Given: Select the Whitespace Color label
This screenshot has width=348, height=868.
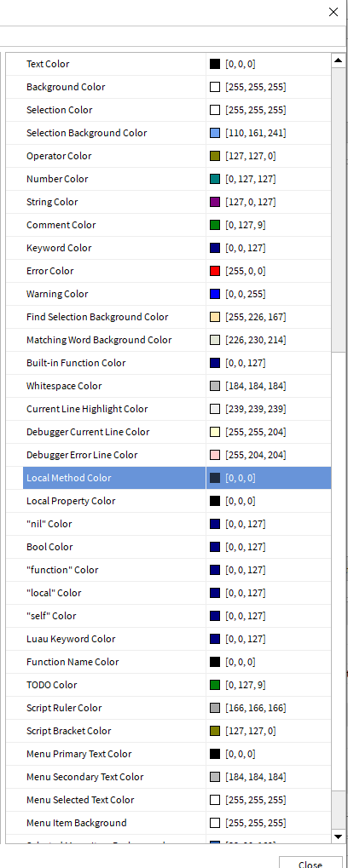Looking at the screenshot, I should pyautogui.click(x=64, y=386).
